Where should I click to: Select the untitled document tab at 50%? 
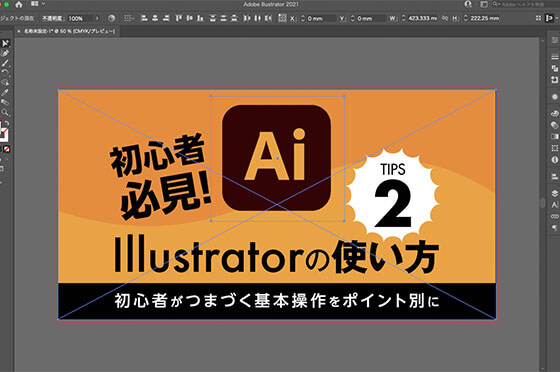click(69, 31)
